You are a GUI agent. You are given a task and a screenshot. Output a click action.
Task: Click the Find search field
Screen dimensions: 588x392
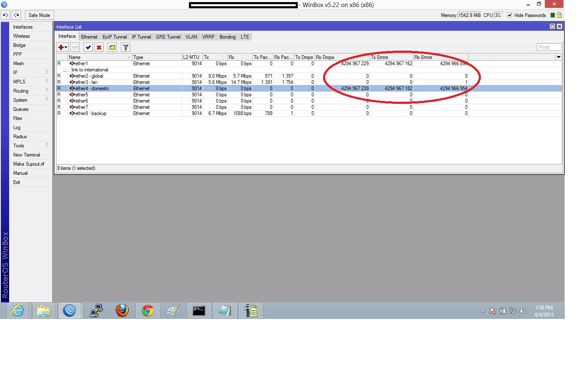click(x=549, y=47)
